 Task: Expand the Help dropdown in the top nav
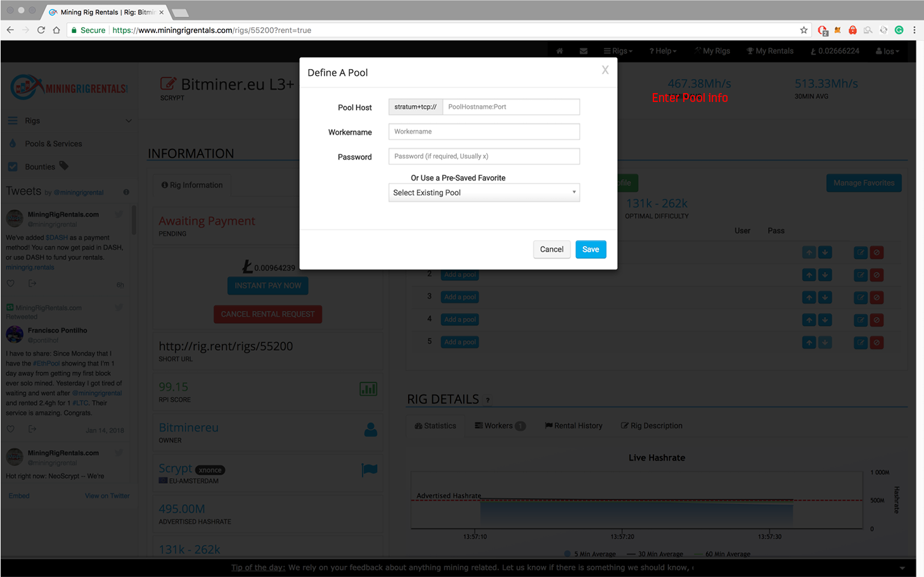coord(663,51)
